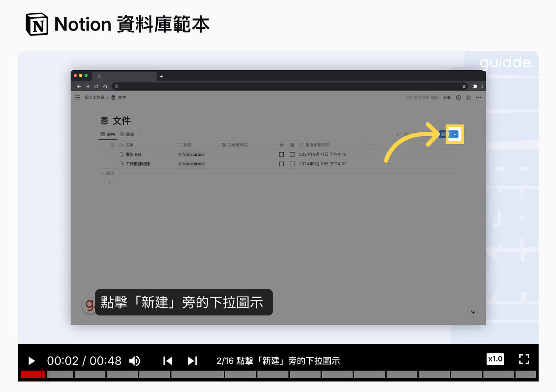This screenshot has width=556, height=392.
Task: Open the database filter icon
Action: pyautogui.click(x=398, y=134)
